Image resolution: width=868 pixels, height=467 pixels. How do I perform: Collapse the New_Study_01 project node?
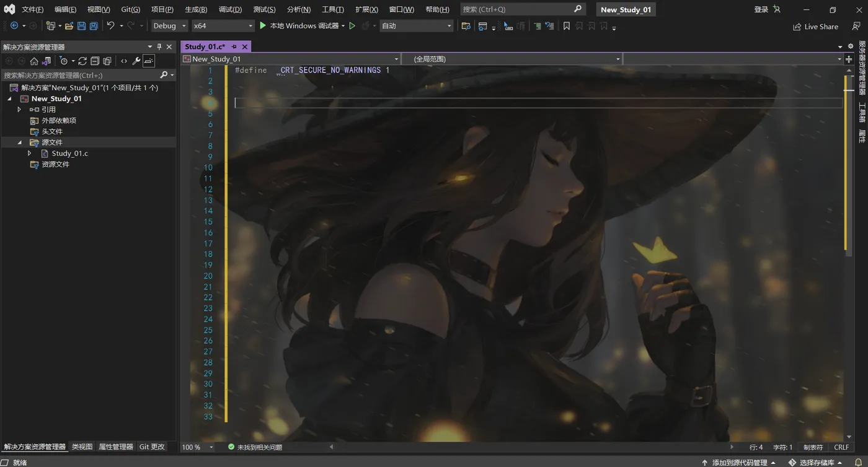tap(9, 98)
